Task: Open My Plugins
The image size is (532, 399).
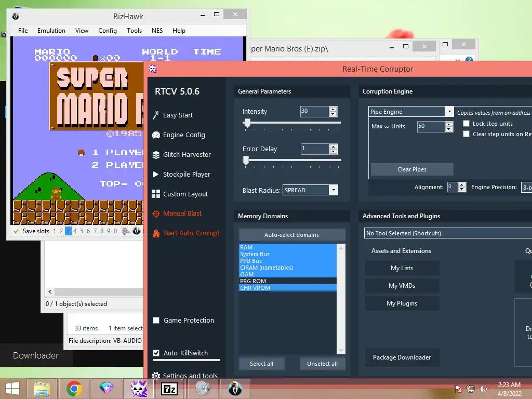Action: (402, 303)
